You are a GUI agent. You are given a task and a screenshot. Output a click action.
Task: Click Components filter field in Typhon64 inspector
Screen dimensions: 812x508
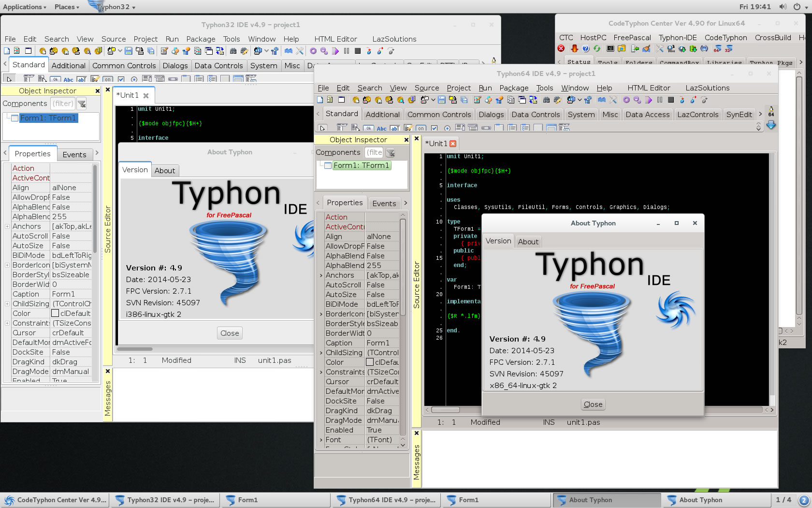(x=374, y=152)
